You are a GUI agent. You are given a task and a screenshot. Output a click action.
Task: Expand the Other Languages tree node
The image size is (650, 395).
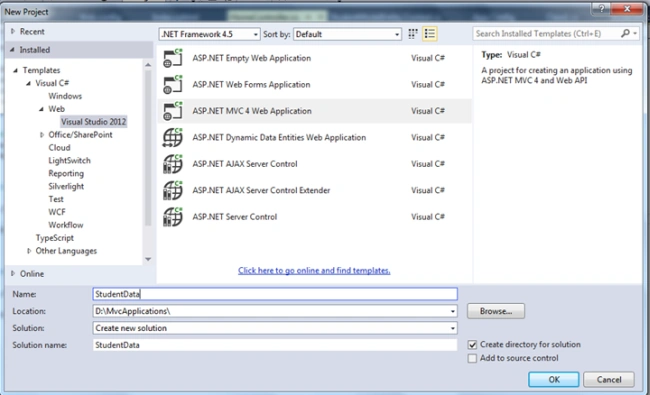pos(29,251)
